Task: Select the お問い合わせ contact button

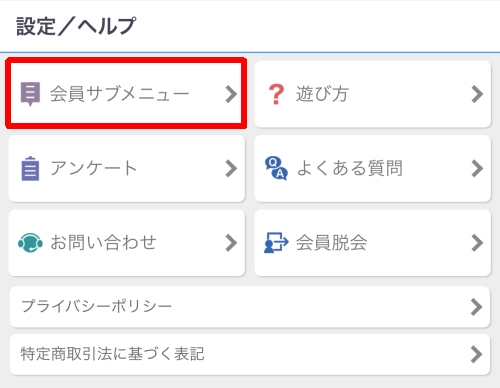Action: pos(127,243)
